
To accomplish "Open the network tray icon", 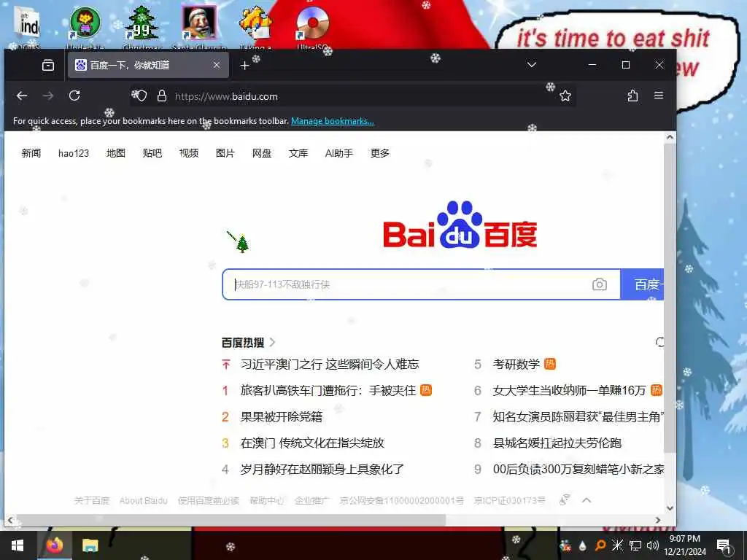I will click(635, 545).
